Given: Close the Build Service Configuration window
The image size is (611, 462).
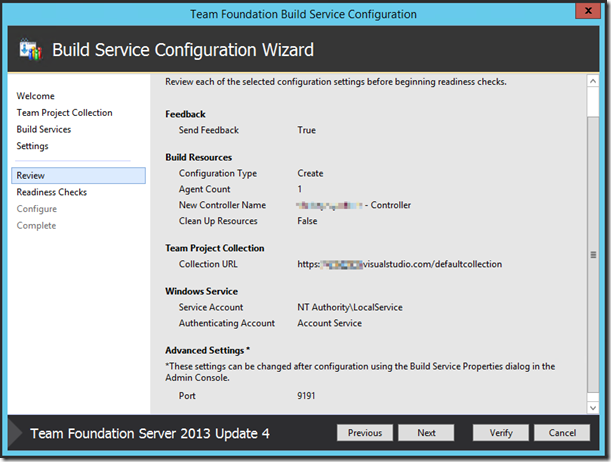Looking at the screenshot, I should (x=588, y=11).
